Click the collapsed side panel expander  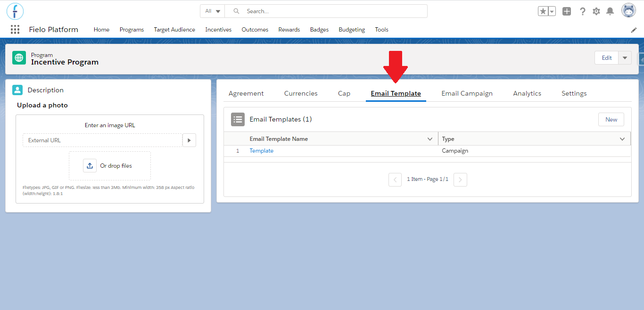641,59
